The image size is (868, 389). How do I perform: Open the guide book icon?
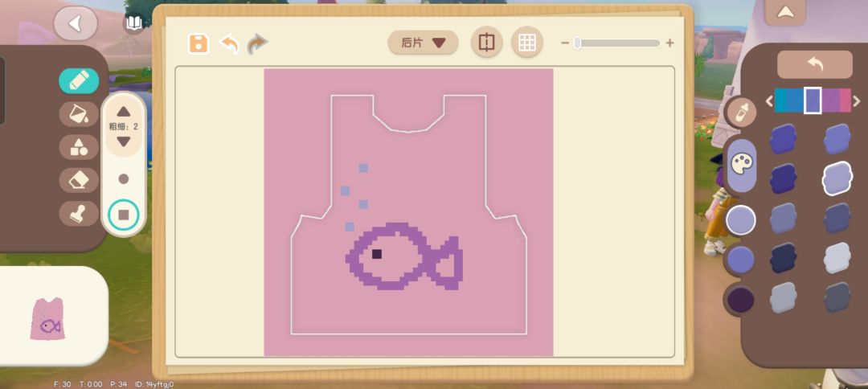pyautogui.click(x=133, y=23)
